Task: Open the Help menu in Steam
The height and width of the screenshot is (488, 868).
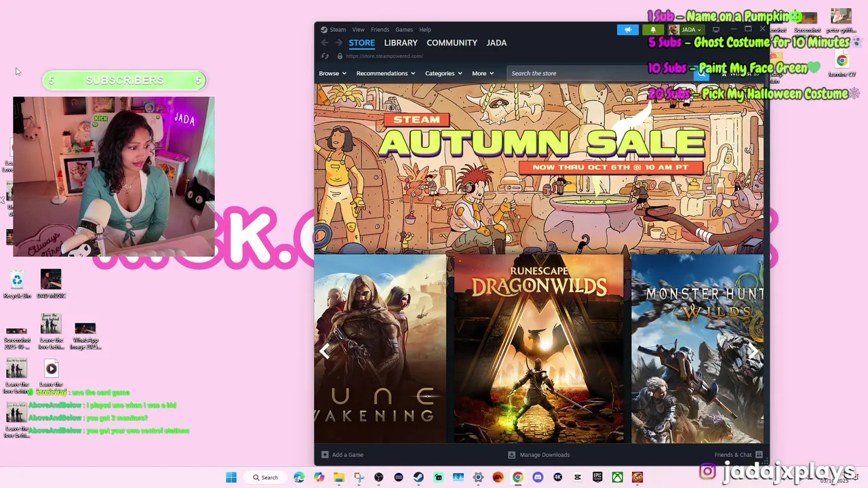Action: coord(425,30)
